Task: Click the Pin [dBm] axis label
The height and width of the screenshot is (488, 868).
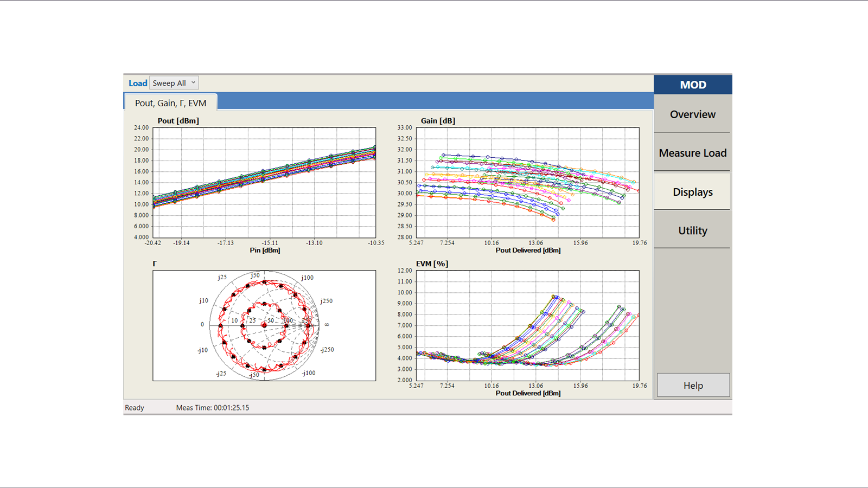Action: 265,250
